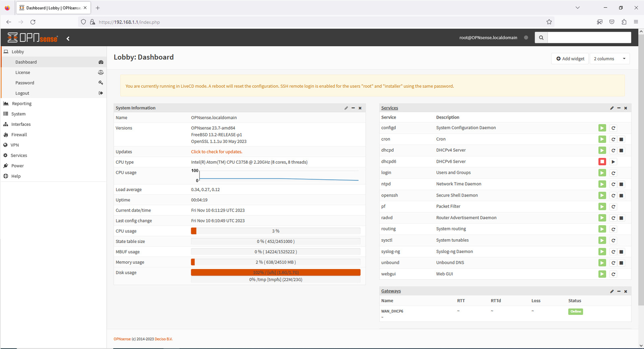This screenshot has width=644, height=349.
Task: Minimize the System Information widget
Action: (353, 108)
